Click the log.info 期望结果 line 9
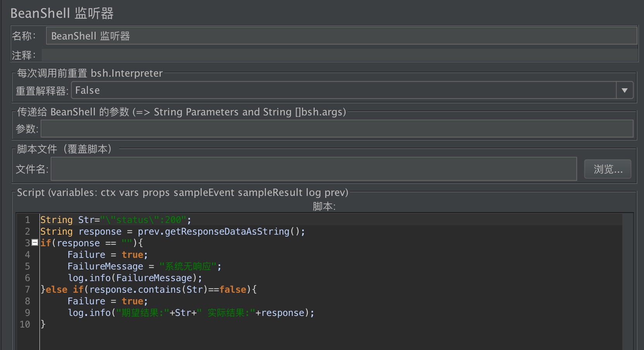Screen dimensions: 644x350 tap(191, 313)
